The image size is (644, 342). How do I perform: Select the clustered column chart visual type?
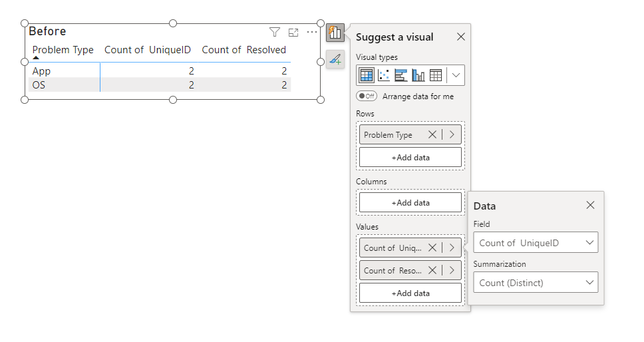pyautogui.click(x=418, y=75)
